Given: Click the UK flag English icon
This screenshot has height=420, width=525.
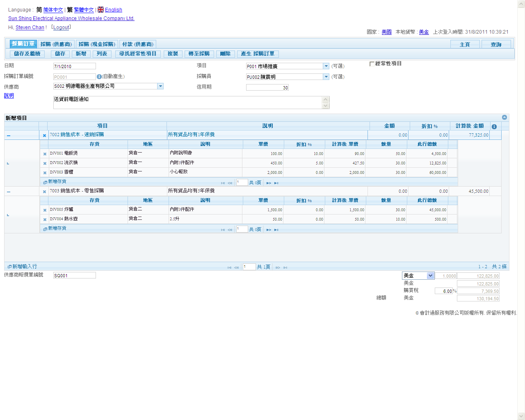Looking at the screenshot, I should tap(100, 9).
